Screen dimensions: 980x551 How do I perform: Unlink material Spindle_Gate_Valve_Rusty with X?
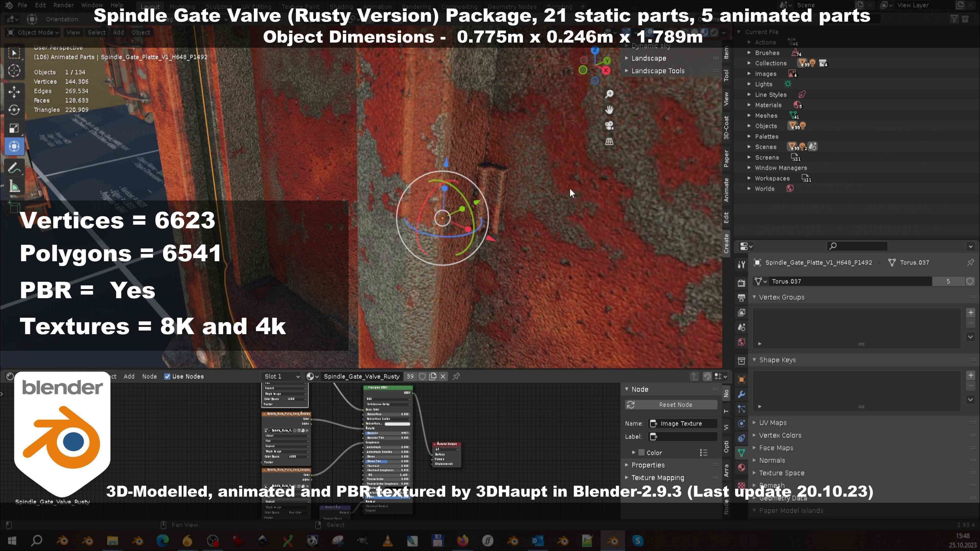coord(443,377)
